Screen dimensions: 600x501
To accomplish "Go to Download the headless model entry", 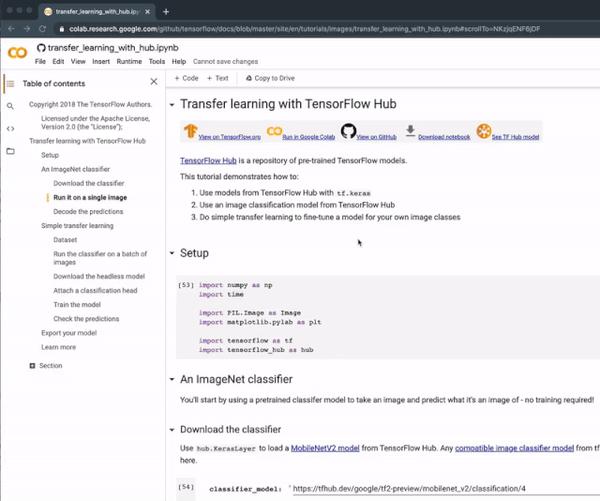I will [x=99, y=276].
